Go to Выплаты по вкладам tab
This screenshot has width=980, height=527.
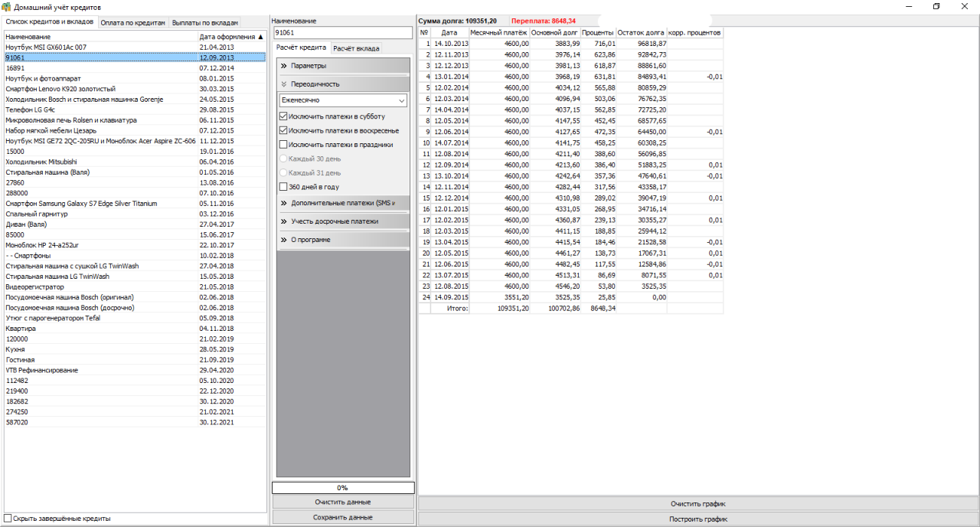click(204, 23)
